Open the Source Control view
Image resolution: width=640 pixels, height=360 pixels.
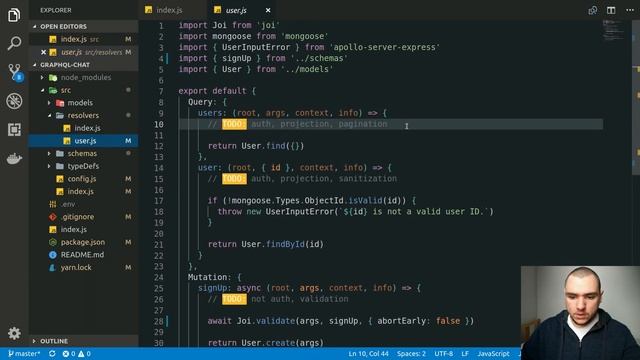[x=15, y=72]
